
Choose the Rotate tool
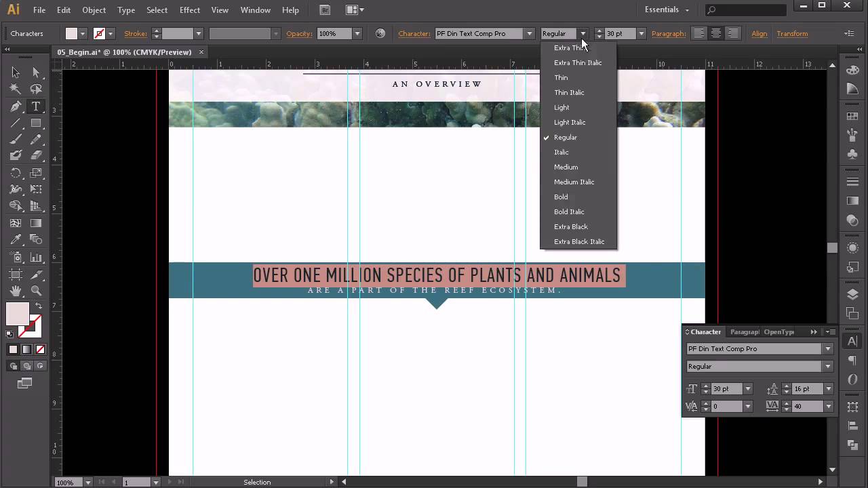[x=16, y=173]
